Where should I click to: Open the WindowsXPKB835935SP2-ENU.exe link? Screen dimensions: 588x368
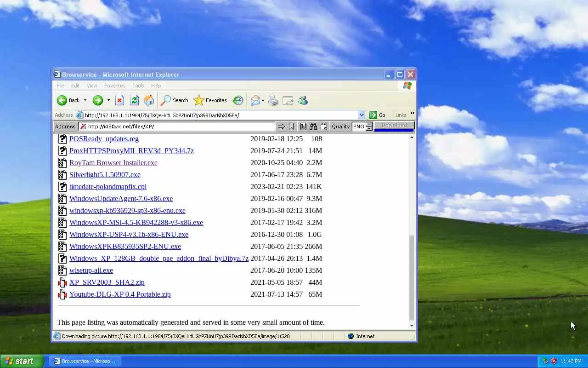pyautogui.click(x=125, y=246)
